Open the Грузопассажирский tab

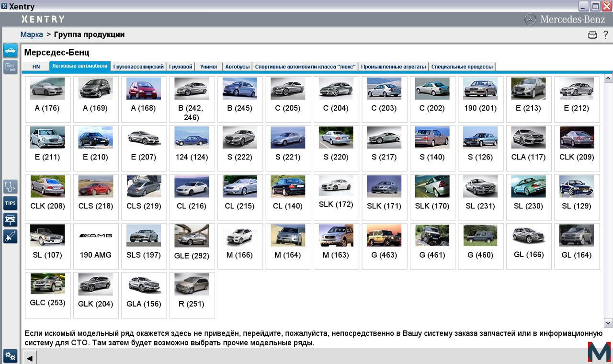click(138, 67)
